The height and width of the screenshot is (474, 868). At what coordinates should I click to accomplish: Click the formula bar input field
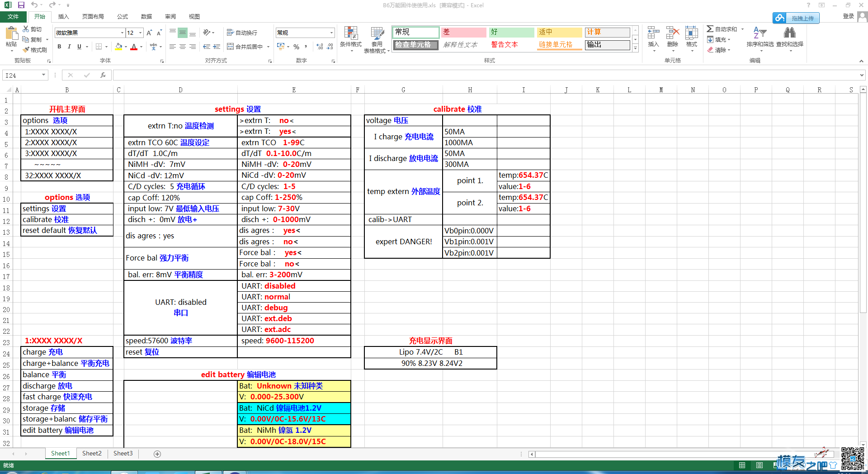coord(486,75)
